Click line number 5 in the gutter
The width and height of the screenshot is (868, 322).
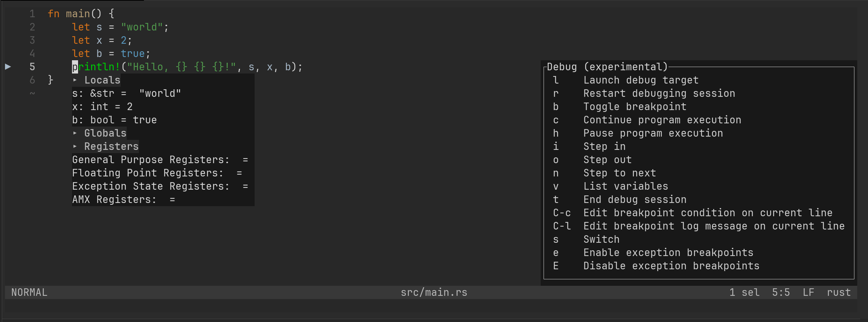32,66
